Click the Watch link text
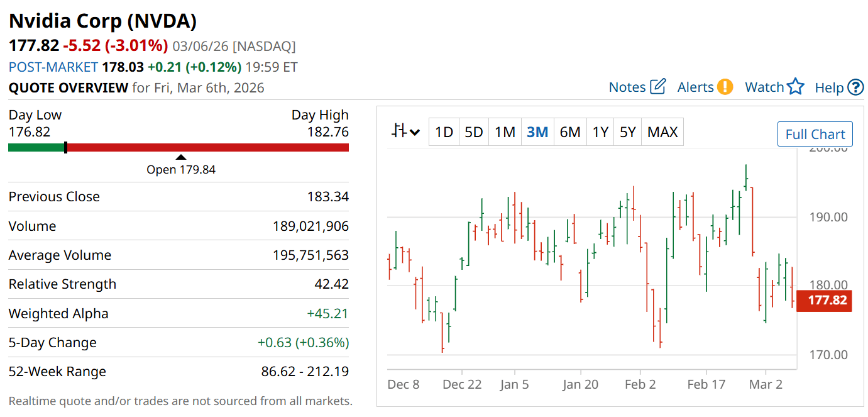The height and width of the screenshot is (417, 868). 764,87
